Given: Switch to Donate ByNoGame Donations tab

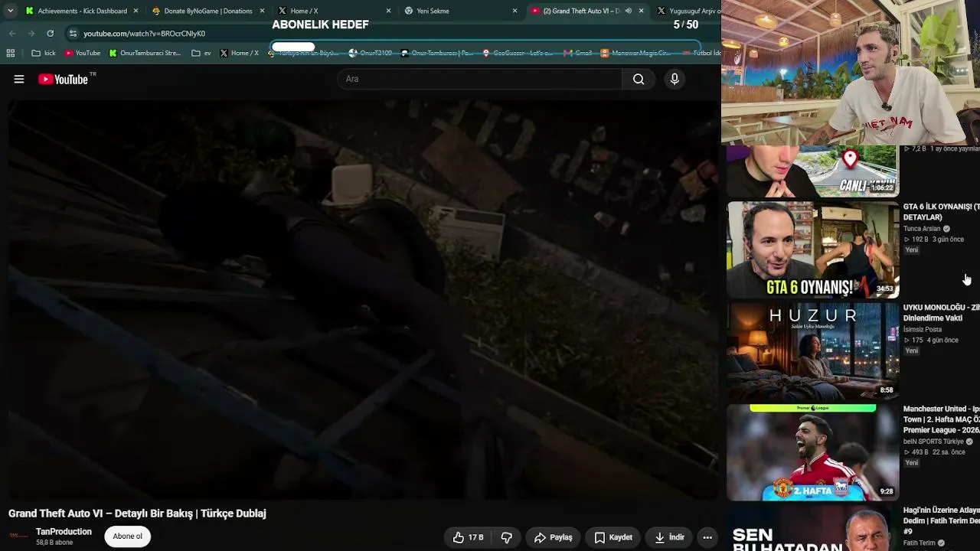Looking at the screenshot, I should pyautogui.click(x=208, y=11).
